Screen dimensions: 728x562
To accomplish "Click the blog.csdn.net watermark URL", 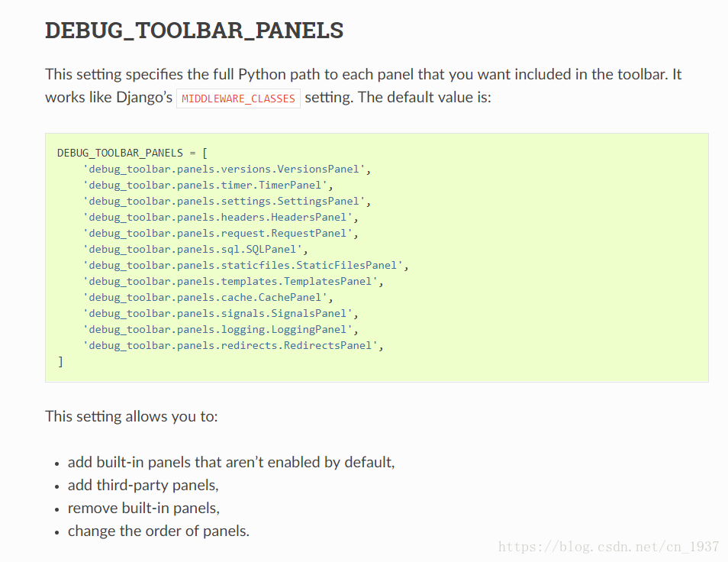I will 608,547.
